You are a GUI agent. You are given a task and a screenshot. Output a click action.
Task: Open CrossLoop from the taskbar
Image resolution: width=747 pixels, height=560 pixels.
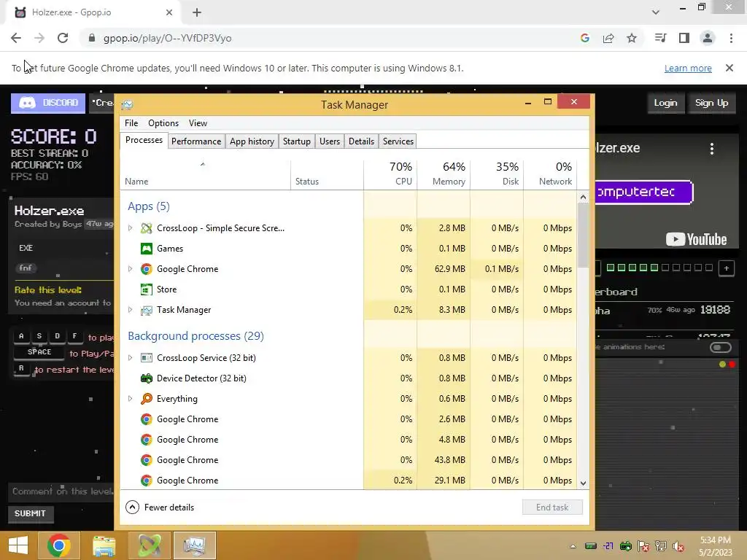click(149, 545)
